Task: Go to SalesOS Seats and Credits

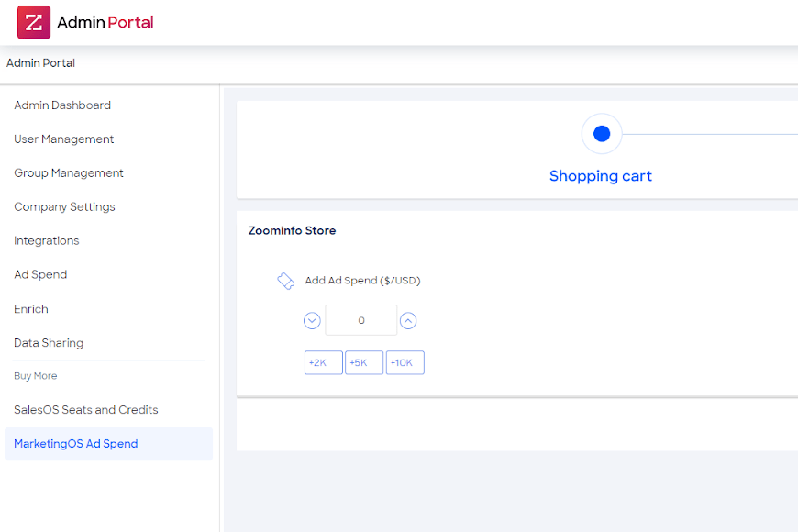Action: [x=86, y=410]
